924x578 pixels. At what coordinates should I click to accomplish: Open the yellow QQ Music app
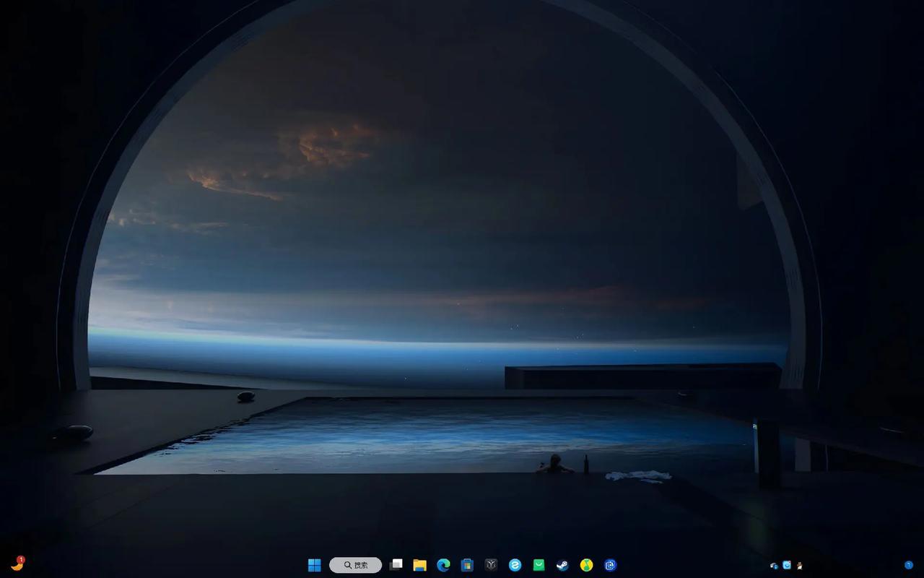(x=586, y=565)
